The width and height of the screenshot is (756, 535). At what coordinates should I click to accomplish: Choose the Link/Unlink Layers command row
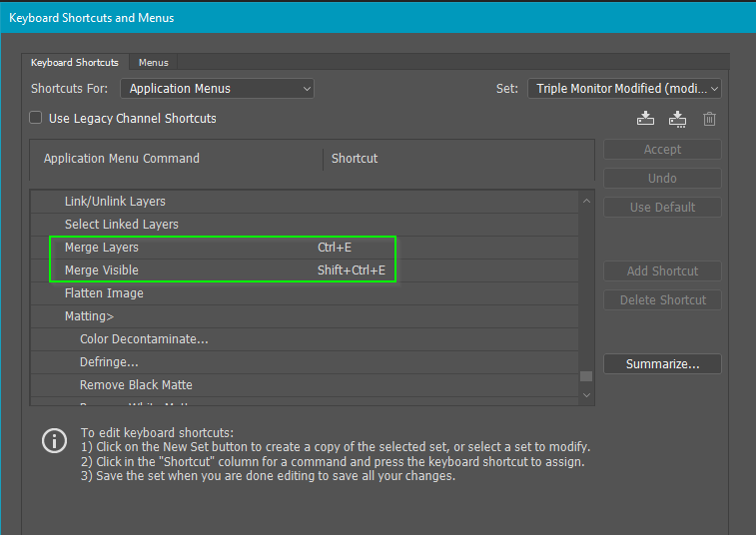(115, 202)
